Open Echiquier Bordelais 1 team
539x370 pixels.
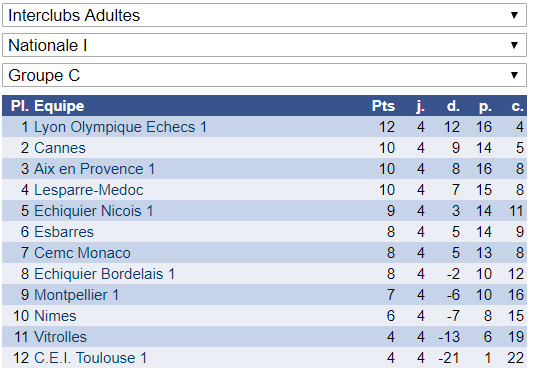104,274
